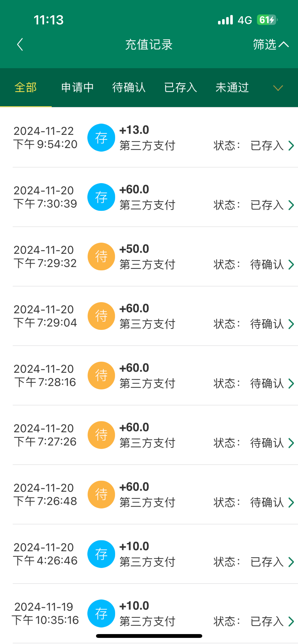298x644 pixels.
Task: Tap blue 存 icon for +13.0 record
Action: (x=101, y=138)
